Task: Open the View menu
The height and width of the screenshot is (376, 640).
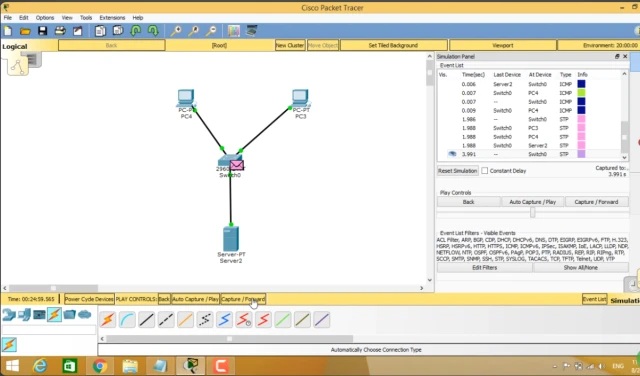Action: coord(67,18)
